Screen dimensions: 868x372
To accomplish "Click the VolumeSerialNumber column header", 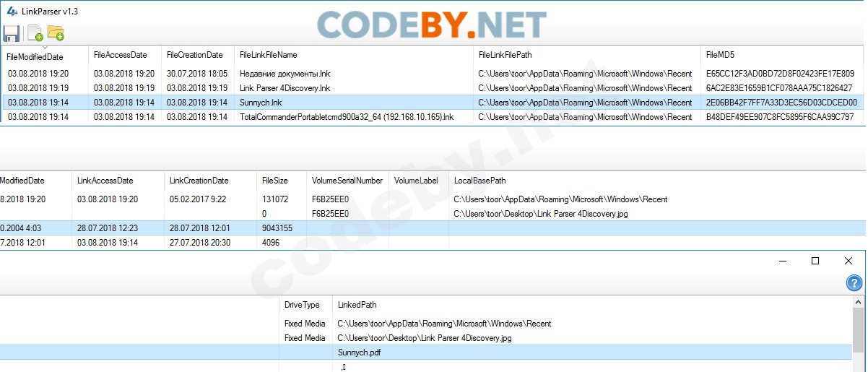I will (348, 181).
